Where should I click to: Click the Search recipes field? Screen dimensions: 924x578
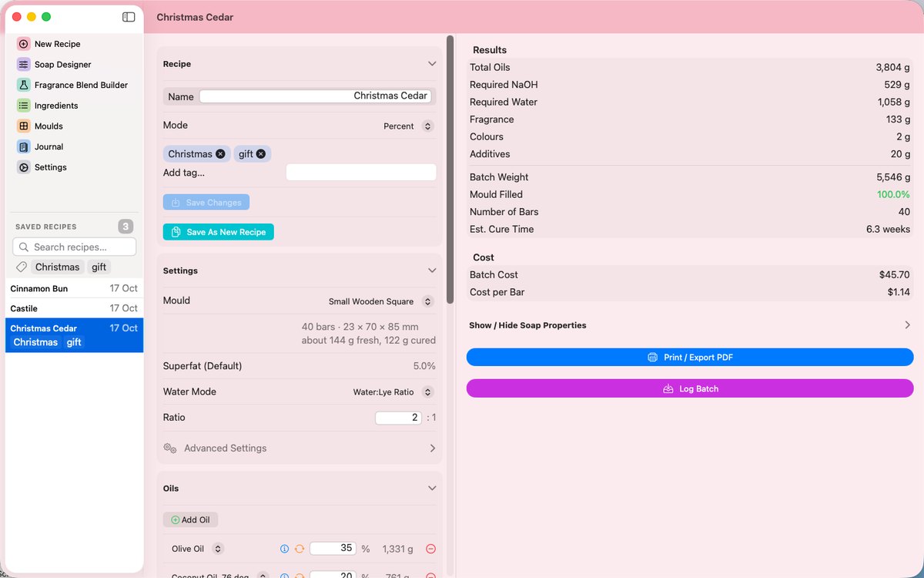click(x=75, y=247)
